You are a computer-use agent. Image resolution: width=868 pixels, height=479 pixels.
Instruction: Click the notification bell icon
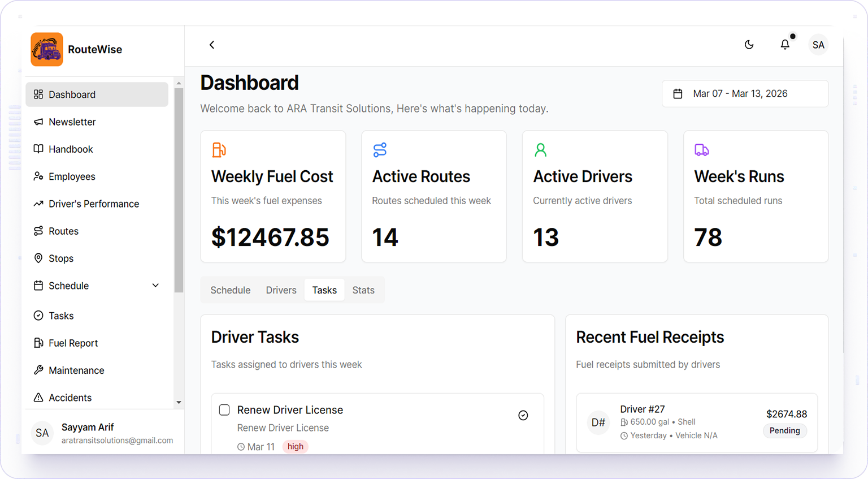coord(785,45)
